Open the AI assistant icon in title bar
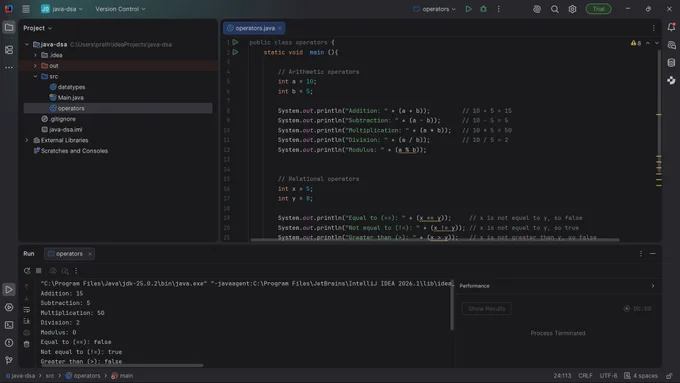680x383 pixels. (x=537, y=9)
